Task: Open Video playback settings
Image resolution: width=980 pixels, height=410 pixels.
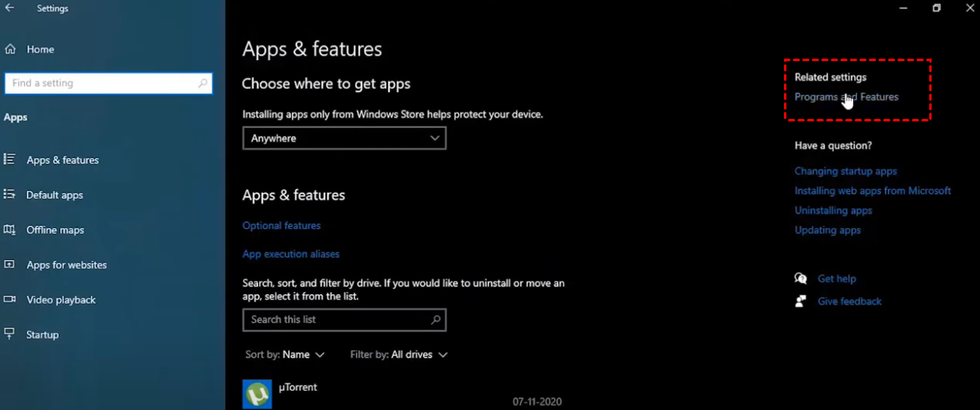Action: pos(60,300)
